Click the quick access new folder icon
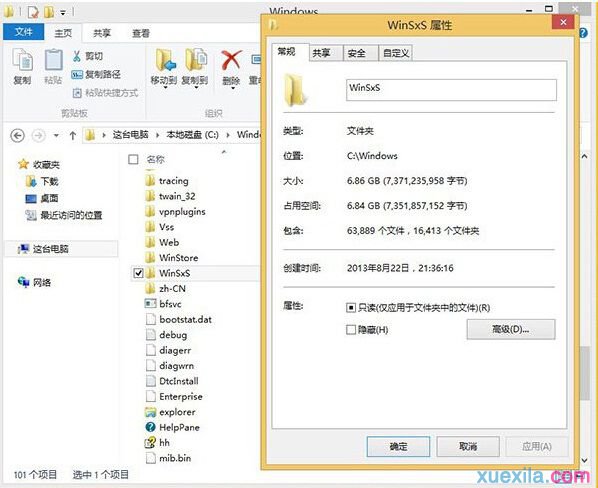The image size is (598, 488). coord(49,12)
